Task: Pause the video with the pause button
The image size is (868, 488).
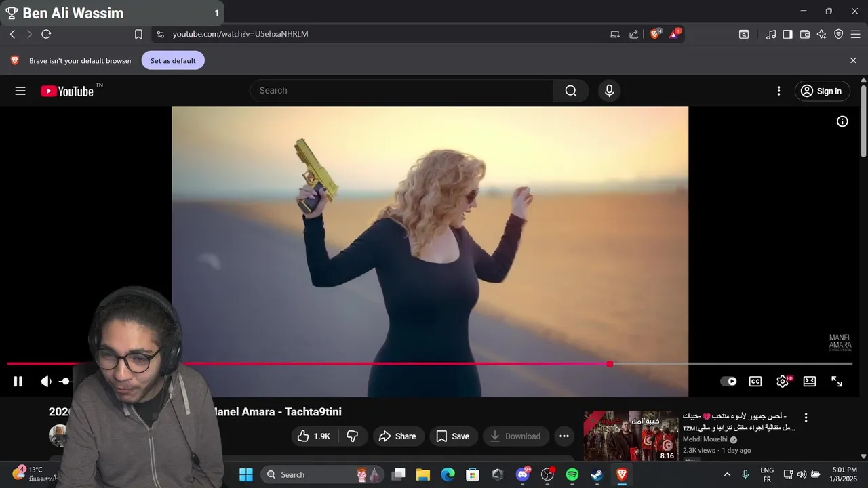Action: [18, 382]
